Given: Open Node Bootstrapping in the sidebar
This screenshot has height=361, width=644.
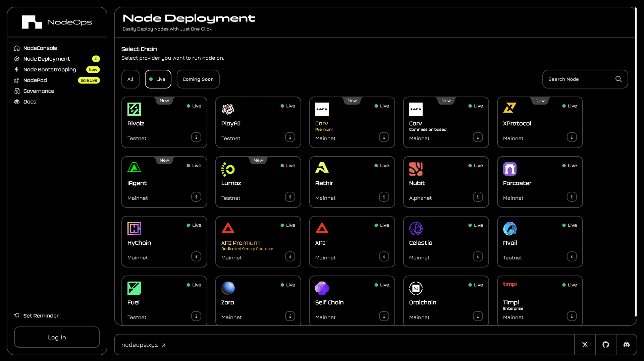Looking at the screenshot, I should click(50, 69).
